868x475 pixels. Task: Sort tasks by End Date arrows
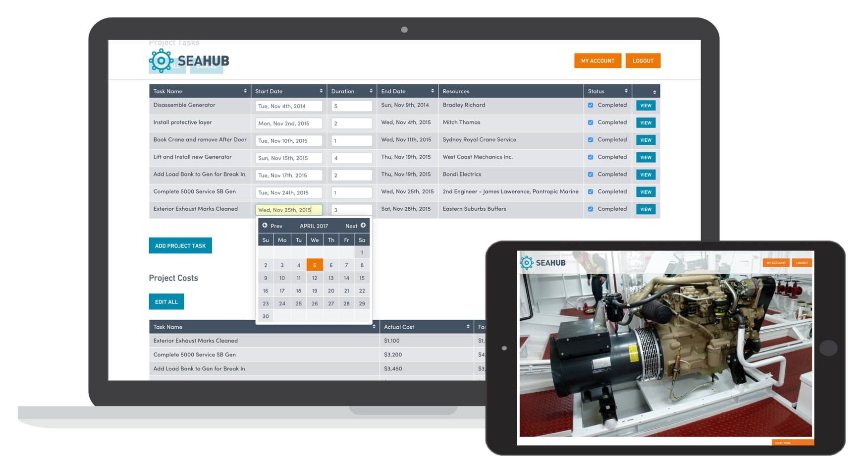tap(432, 91)
